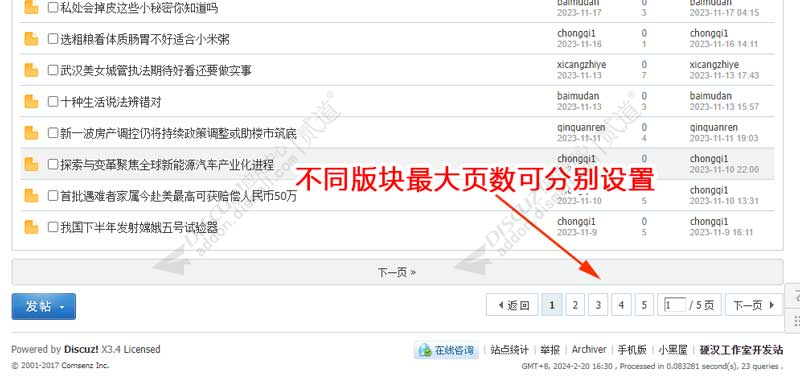The height and width of the screenshot is (379, 800).
Task: Open the 发帖 dropdown arrow
Action: click(63, 307)
